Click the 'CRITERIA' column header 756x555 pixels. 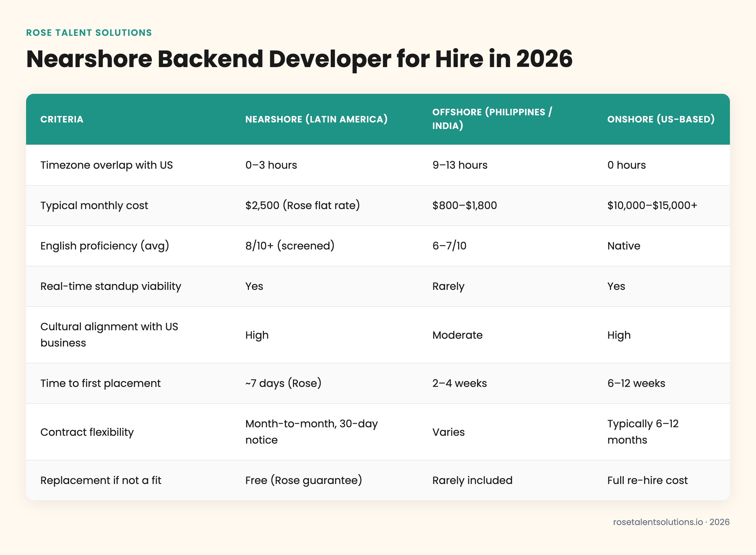62,119
